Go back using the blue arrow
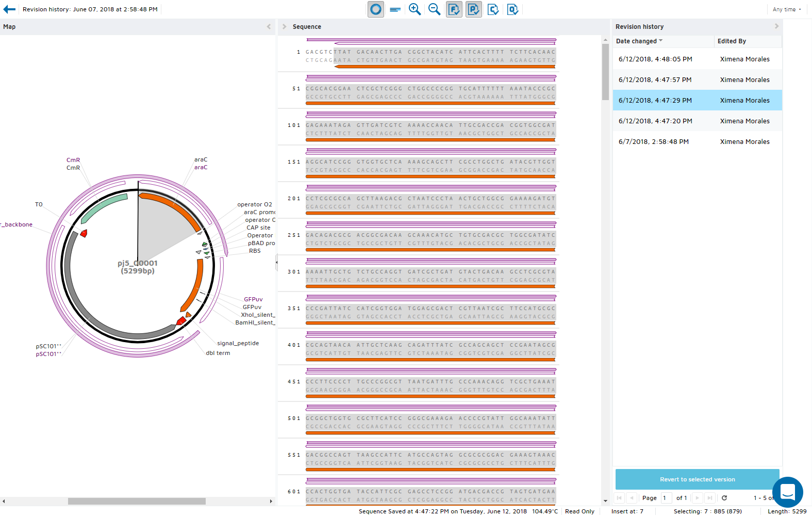The width and height of the screenshot is (812, 517). [x=9, y=9]
